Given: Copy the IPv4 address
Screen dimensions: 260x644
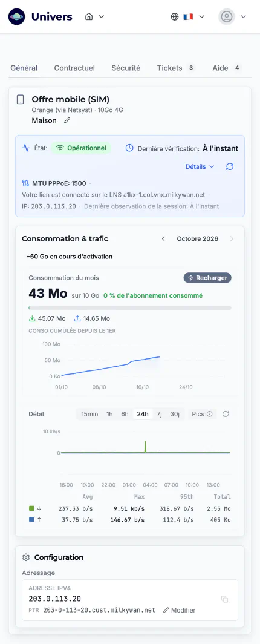Looking at the screenshot, I should (x=225, y=599).
